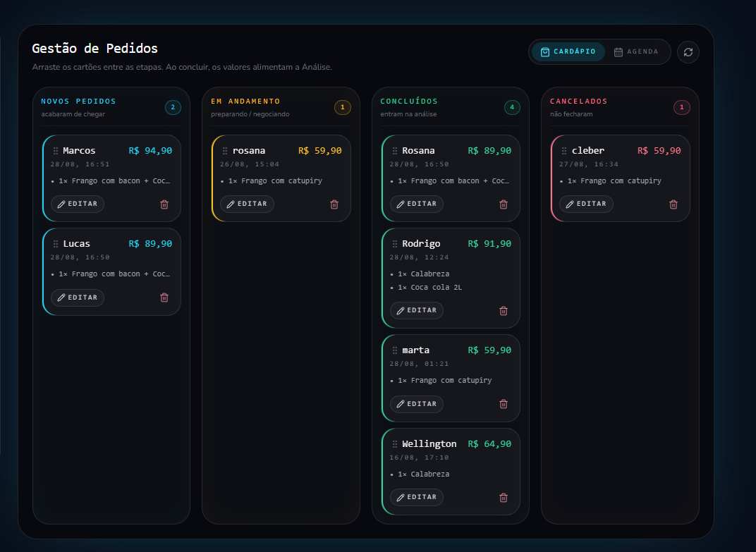Delete the marta order with trash icon
The image size is (756, 552).
(504, 404)
